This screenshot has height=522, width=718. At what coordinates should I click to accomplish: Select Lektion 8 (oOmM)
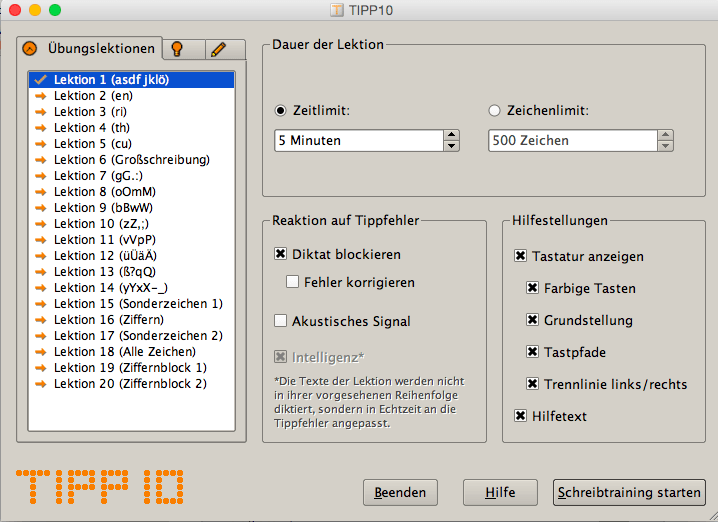click(x=131, y=192)
